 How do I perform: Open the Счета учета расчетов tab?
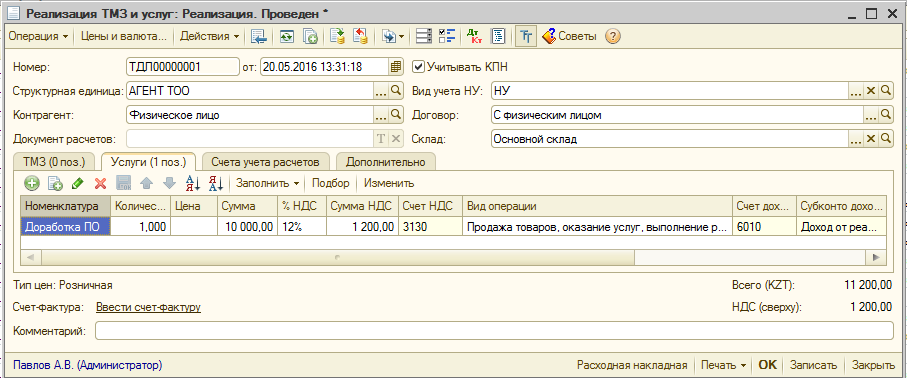coord(266,162)
